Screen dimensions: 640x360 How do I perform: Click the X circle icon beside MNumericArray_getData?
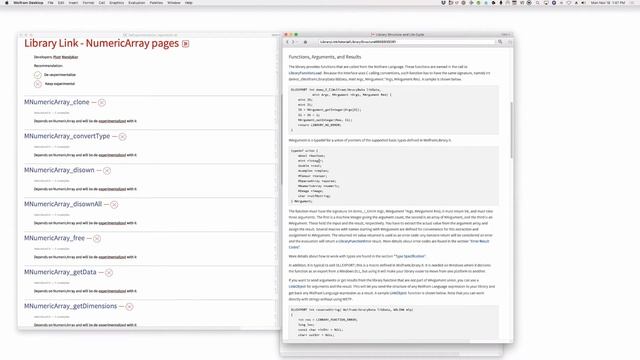[109, 273]
